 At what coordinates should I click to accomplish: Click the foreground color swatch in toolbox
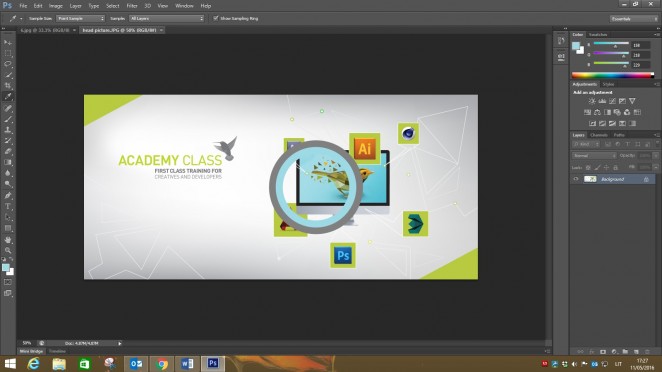[5, 268]
